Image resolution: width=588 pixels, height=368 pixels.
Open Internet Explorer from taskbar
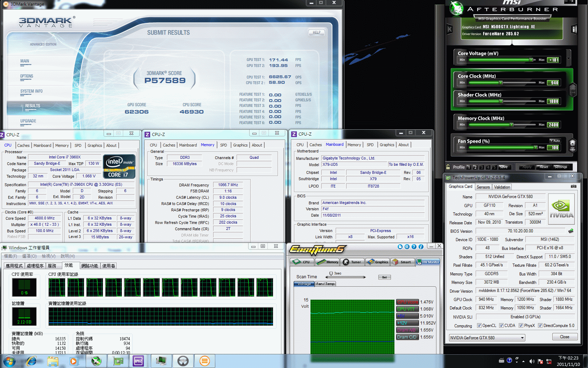click(x=31, y=361)
